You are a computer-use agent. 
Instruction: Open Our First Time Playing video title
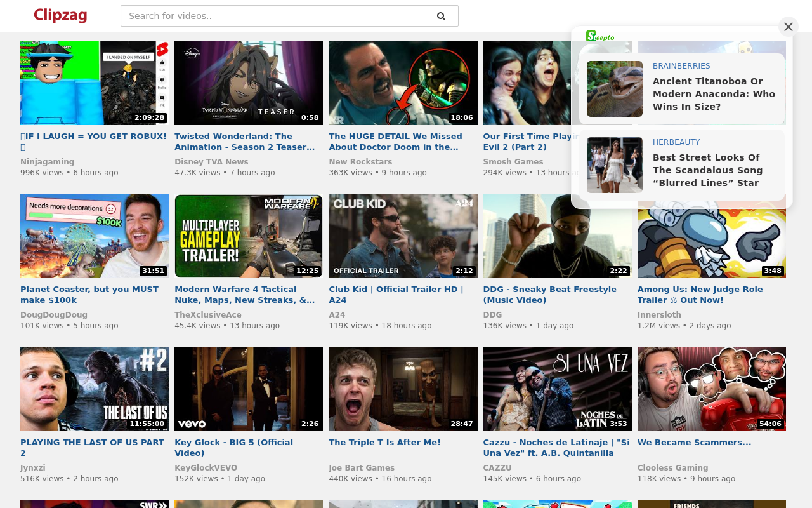pos(532,142)
